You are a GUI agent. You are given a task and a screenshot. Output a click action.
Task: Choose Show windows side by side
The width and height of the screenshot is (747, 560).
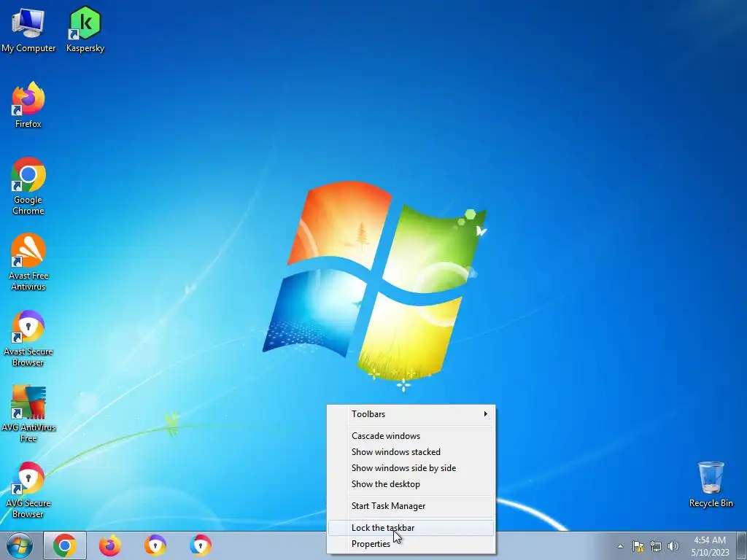tap(411, 468)
